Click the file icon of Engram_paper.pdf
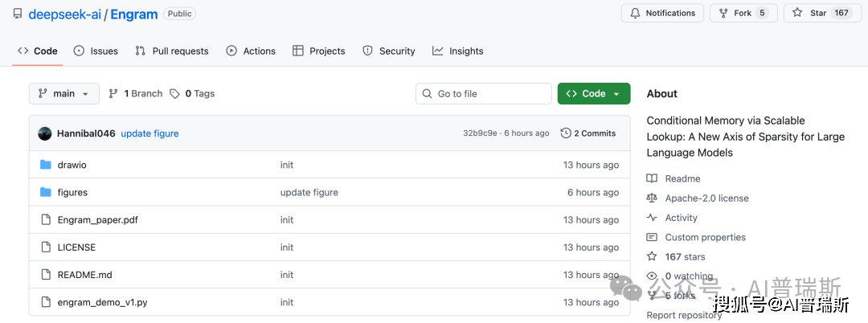The image size is (868, 323). pyautogui.click(x=46, y=219)
